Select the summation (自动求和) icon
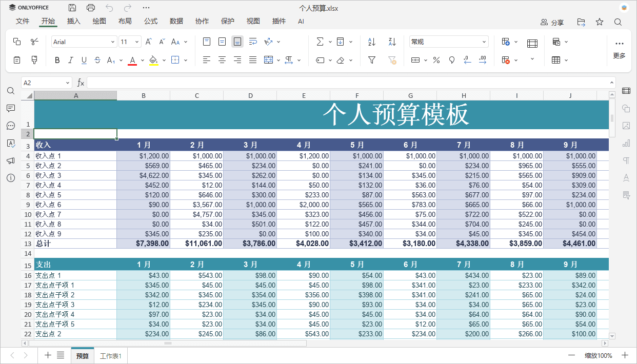 click(320, 42)
